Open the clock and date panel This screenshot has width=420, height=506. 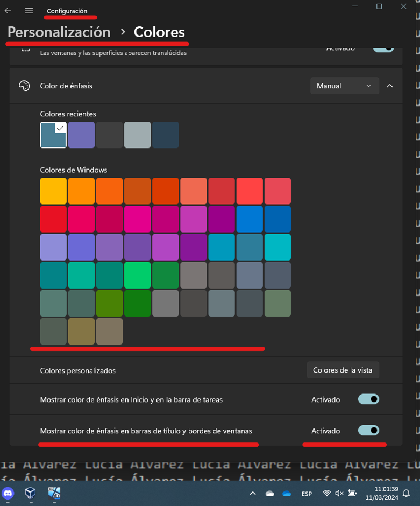pos(381,493)
